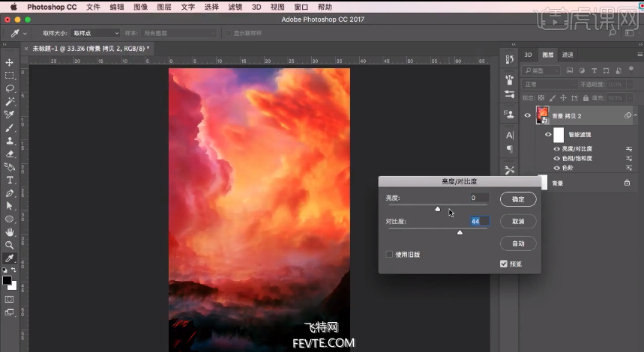Select the Path Selection arrow tool
Image resolution: width=644 pixels, height=352 pixels.
pyautogui.click(x=9, y=206)
